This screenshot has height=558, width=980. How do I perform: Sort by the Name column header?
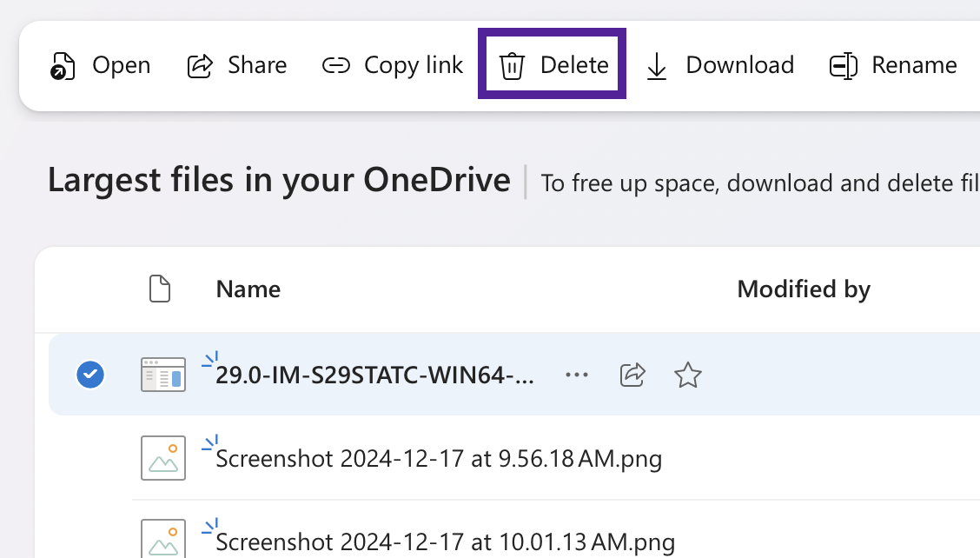(248, 289)
